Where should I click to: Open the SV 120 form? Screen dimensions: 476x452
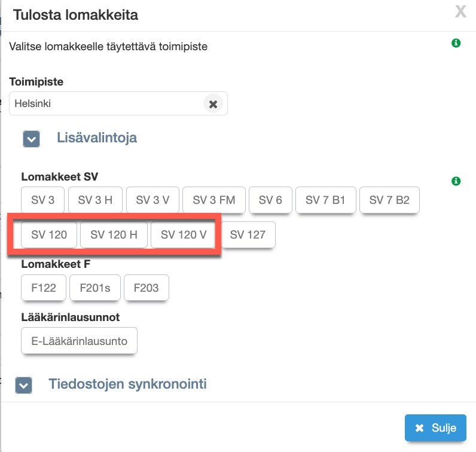49,235
